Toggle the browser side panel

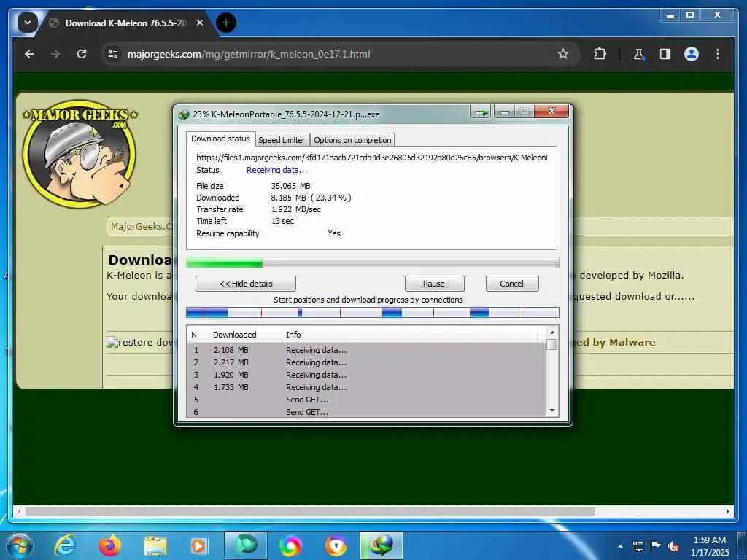point(665,54)
